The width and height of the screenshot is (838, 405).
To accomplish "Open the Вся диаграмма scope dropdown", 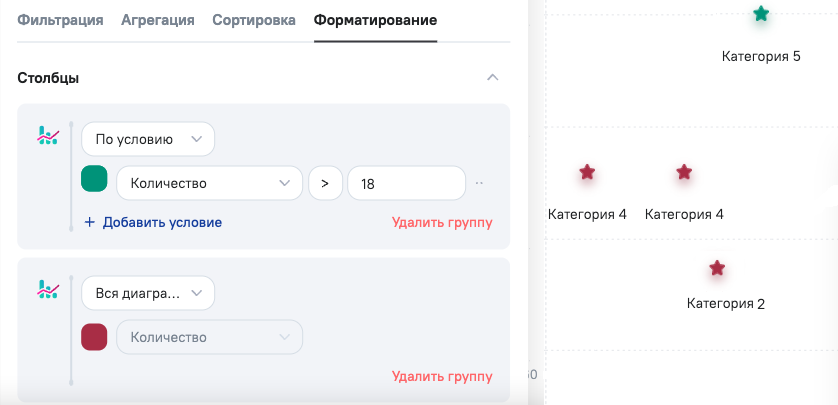I will tap(147, 294).
